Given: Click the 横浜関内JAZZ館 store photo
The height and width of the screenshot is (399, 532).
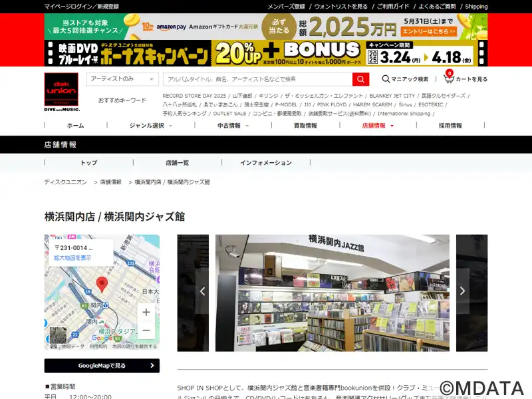Looking at the screenshot, I should pyautogui.click(x=332, y=293).
